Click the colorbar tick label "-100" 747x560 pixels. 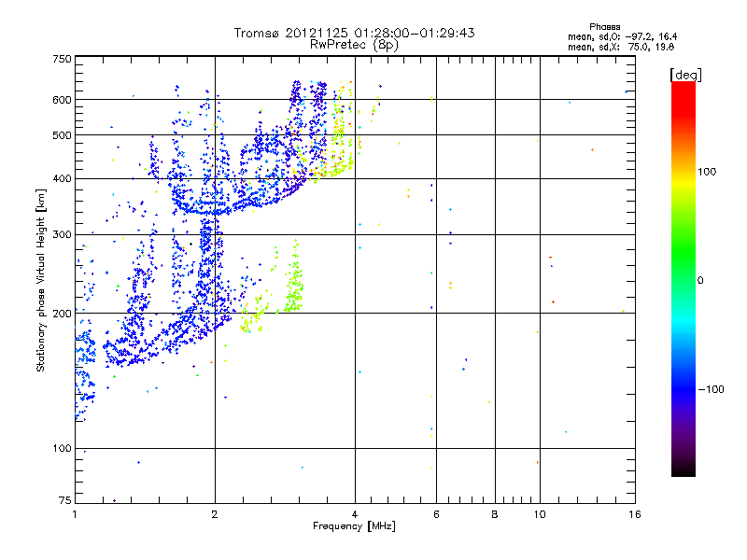coord(711,389)
